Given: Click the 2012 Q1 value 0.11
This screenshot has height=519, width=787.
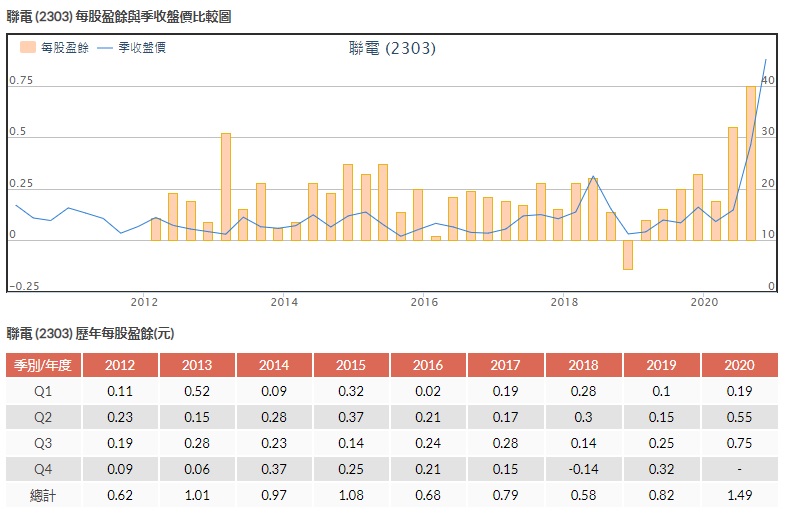Looking at the screenshot, I should pos(120,391).
